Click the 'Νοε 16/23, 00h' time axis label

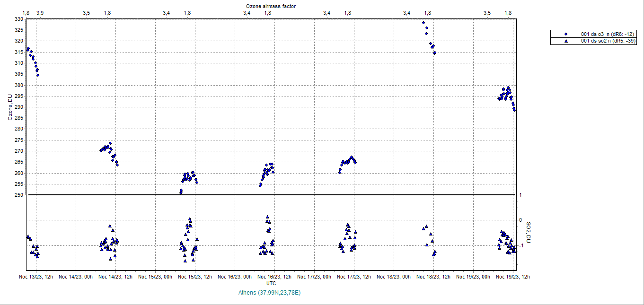[235, 277]
